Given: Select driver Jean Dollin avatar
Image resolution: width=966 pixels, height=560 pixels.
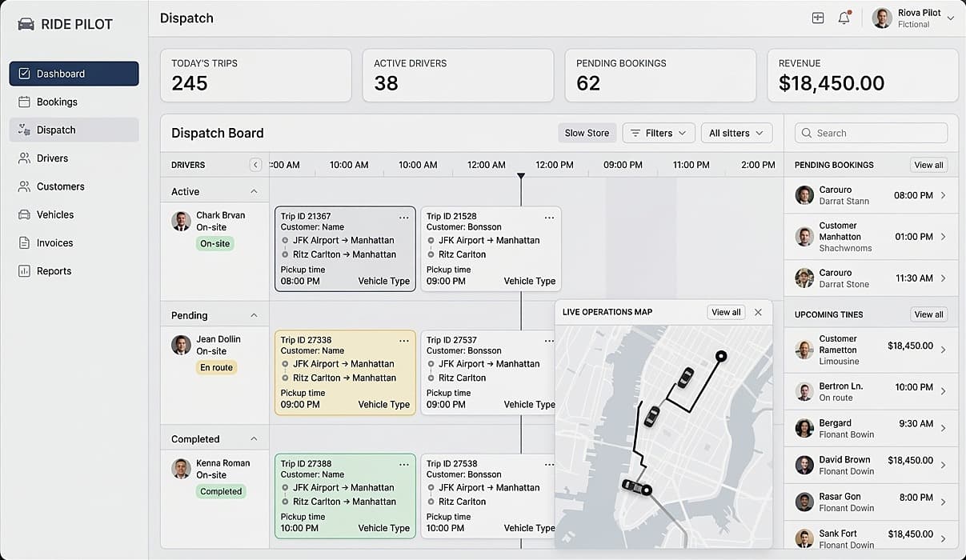Looking at the screenshot, I should (x=181, y=345).
